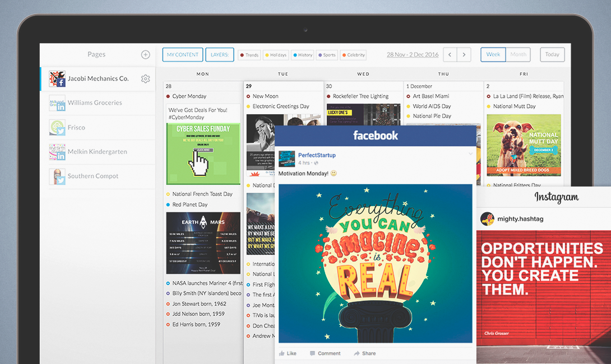
Task: Toggle the Holidays layer
Action: [x=276, y=55]
